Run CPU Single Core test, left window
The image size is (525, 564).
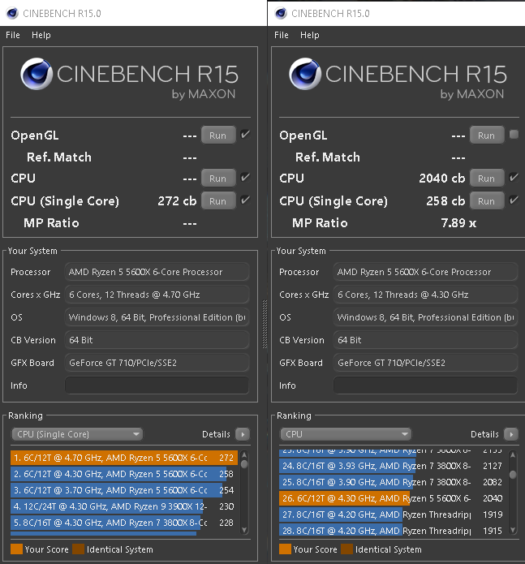218,201
